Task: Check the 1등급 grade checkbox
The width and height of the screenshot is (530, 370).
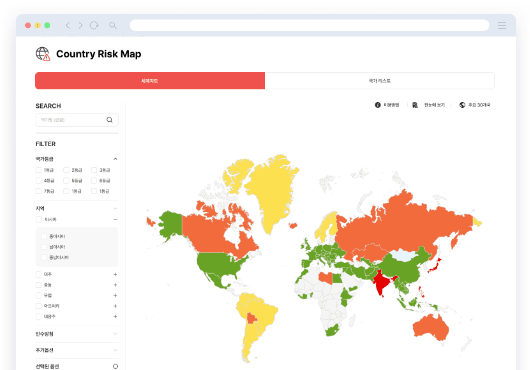Action: click(39, 170)
